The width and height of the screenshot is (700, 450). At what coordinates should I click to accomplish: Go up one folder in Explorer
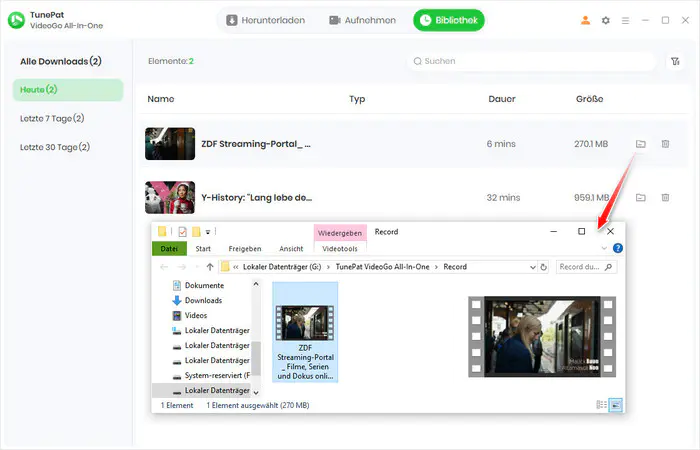[210, 267]
